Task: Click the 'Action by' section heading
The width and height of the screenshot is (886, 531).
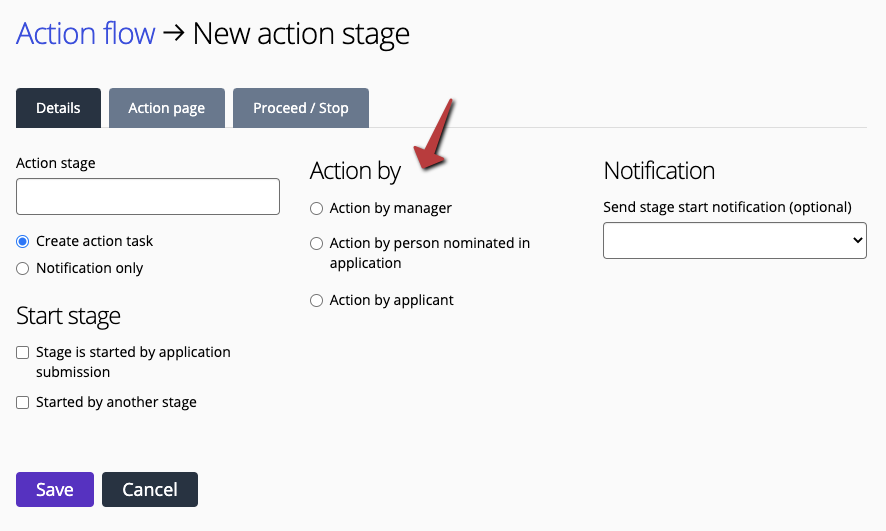Action: [x=355, y=171]
